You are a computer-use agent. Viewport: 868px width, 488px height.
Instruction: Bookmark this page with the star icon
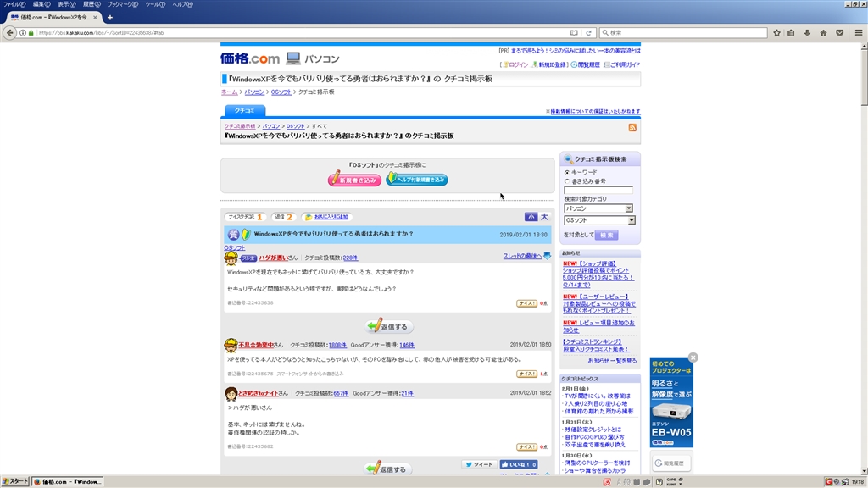776,33
